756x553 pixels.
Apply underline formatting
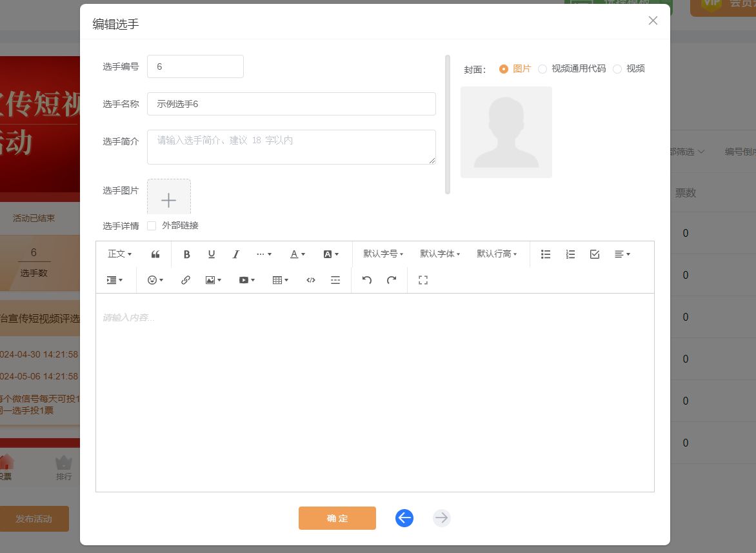click(x=211, y=254)
